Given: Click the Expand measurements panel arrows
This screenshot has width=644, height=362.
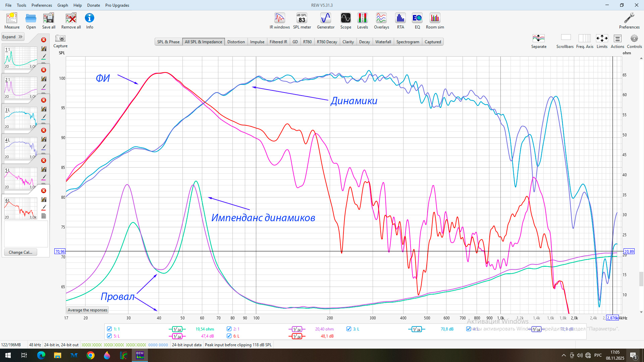Looking at the screenshot, I should 20,37.
